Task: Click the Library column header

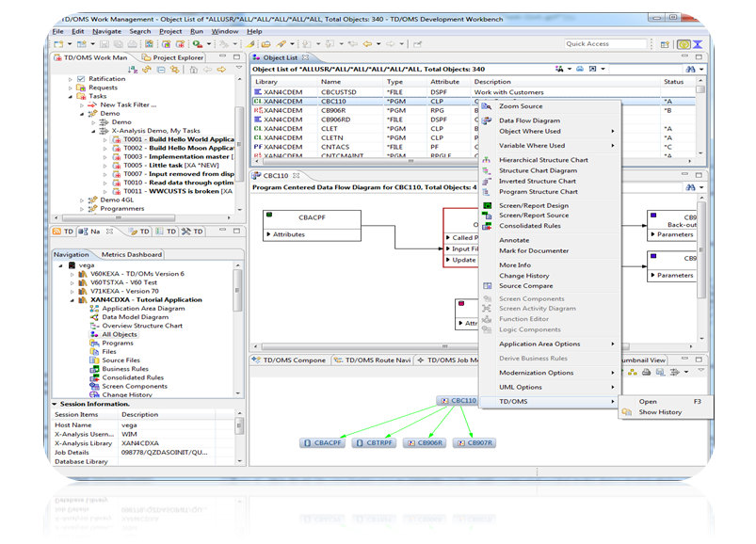Action: pos(284,82)
